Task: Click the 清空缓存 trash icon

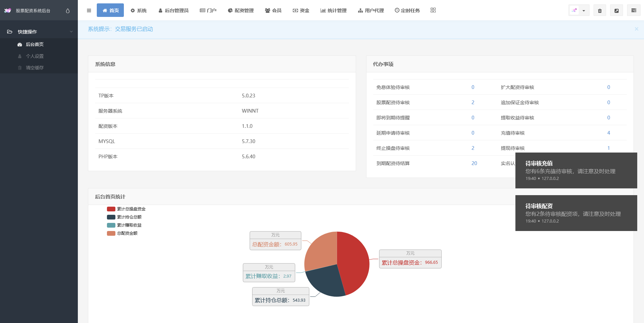Action: [20, 68]
